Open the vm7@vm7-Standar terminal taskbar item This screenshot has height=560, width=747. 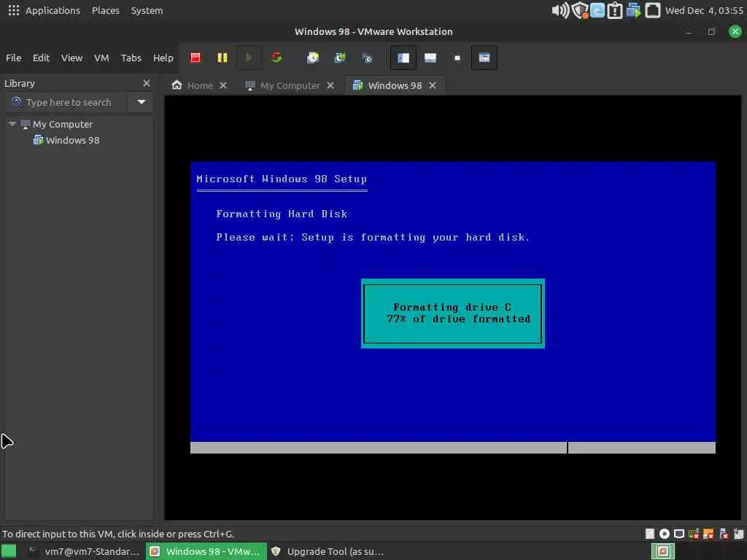(83, 551)
